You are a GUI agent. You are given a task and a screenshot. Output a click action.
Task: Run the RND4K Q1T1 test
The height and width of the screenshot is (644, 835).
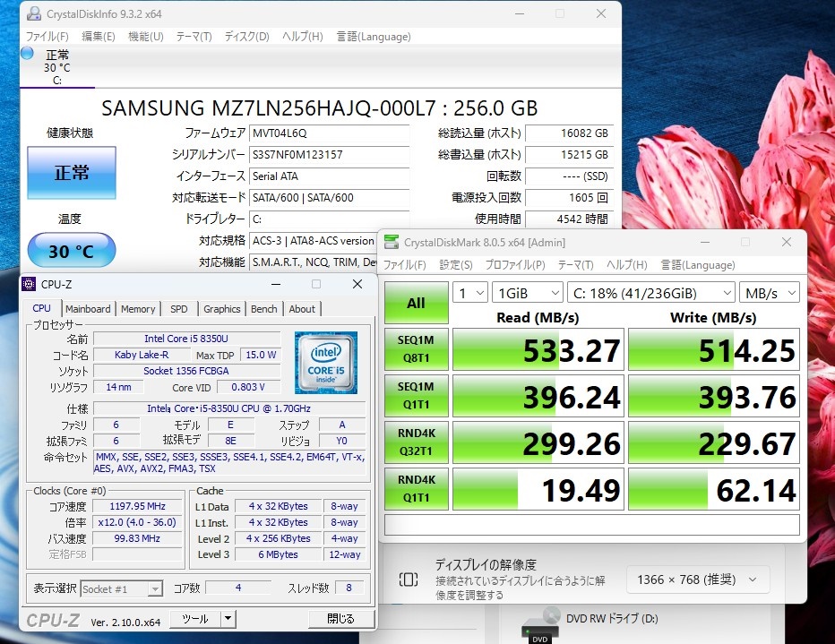coord(416,488)
